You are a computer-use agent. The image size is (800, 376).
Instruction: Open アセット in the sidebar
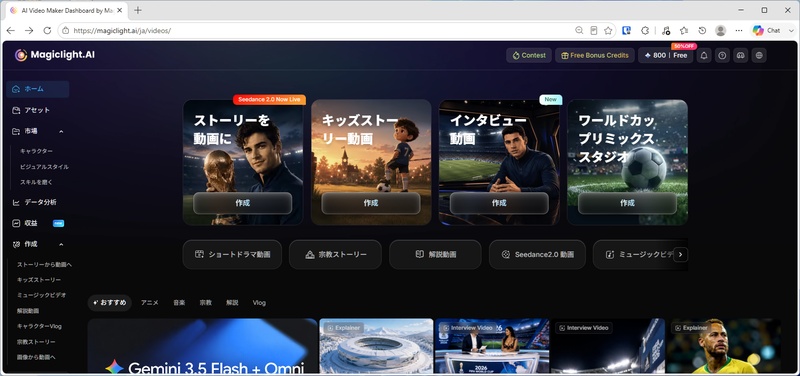point(38,110)
